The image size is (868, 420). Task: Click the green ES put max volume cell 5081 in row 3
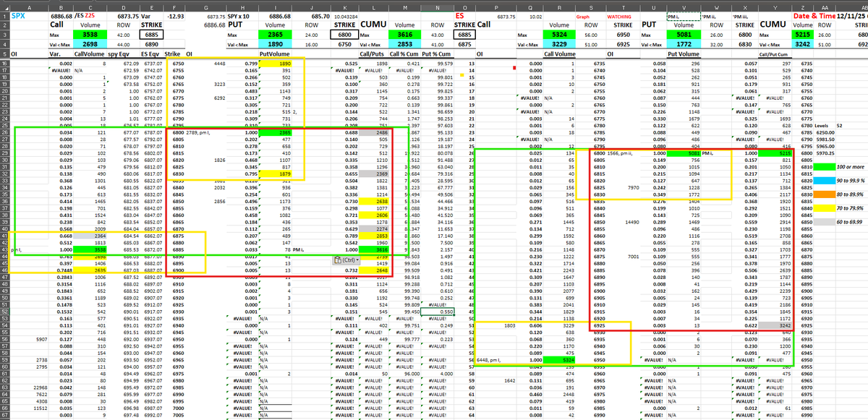point(683,34)
